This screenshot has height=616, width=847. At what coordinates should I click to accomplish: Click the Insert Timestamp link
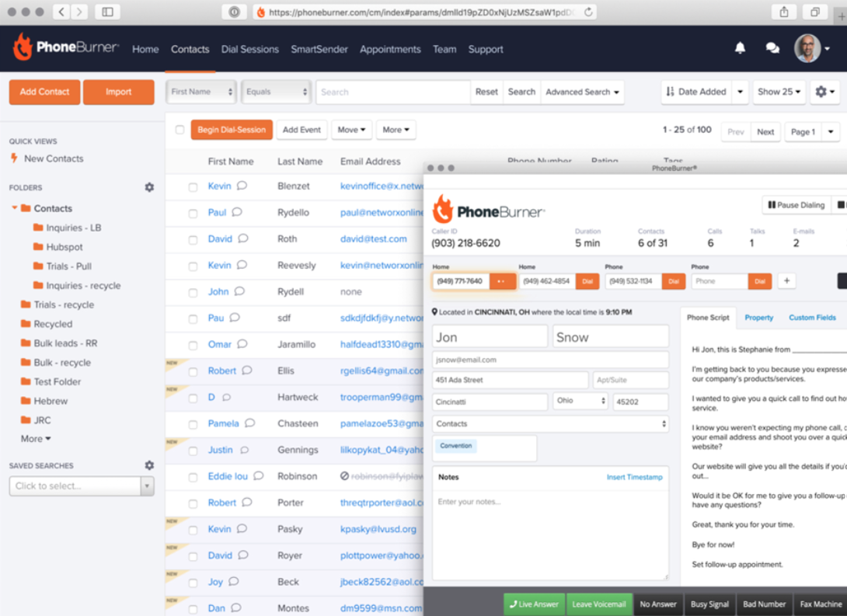(x=634, y=477)
